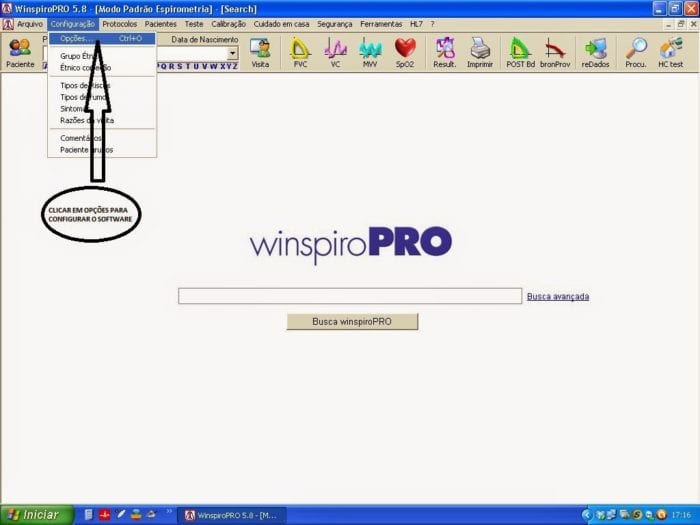Open the Arquivo menu
This screenshot has height=525, width=700.
pos(30,24)
